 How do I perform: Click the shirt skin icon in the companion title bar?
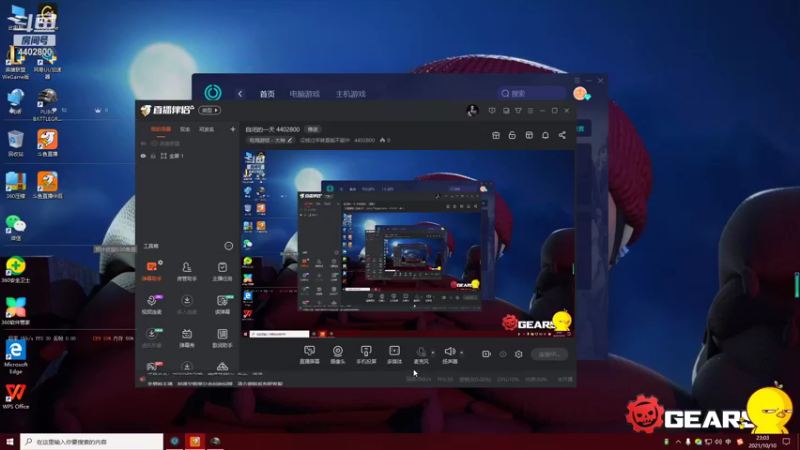pos(518,110)
